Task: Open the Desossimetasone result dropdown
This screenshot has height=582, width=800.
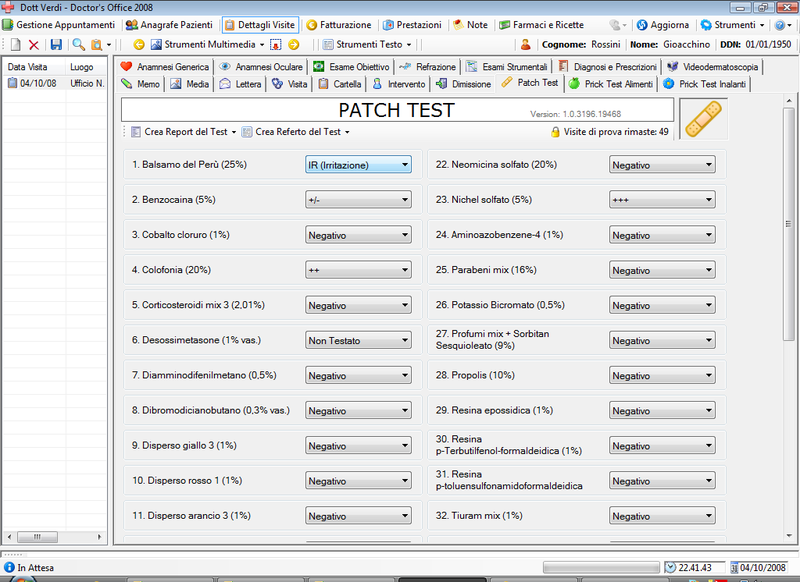Action: point(358,340)
